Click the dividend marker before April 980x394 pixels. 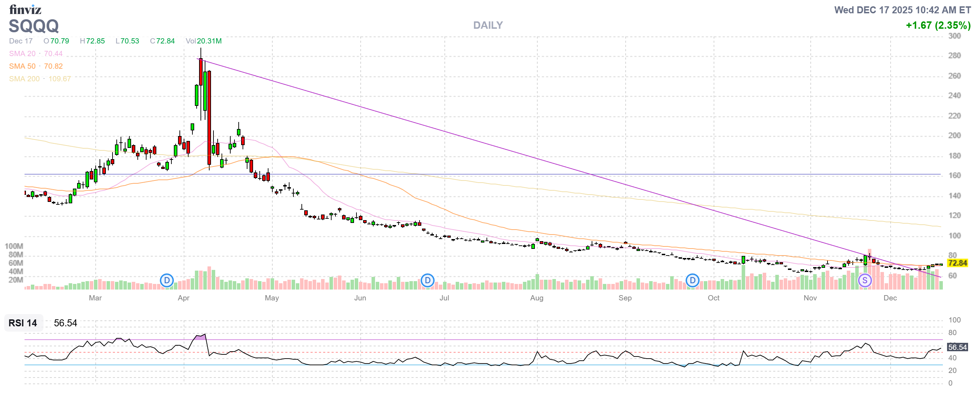[x=166, y=281]
